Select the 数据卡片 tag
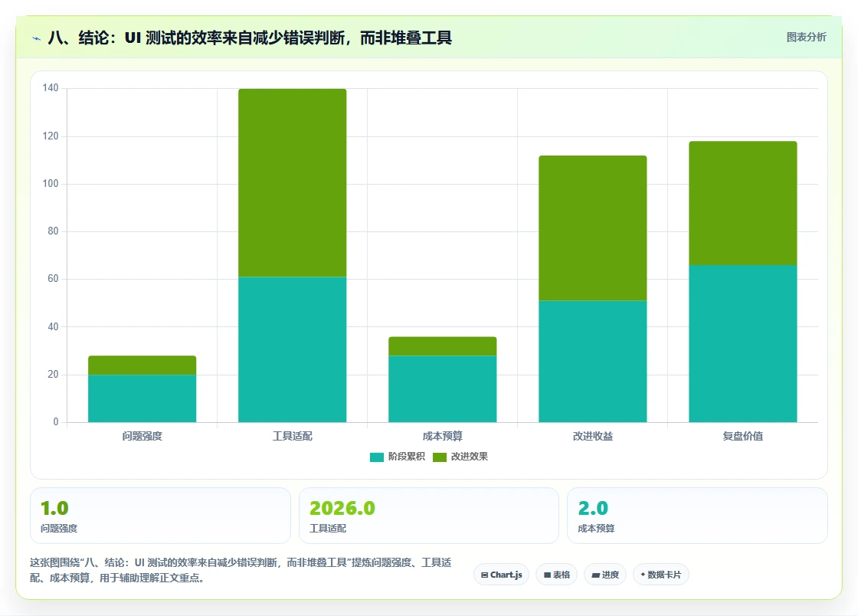 [x=661, y=575]
